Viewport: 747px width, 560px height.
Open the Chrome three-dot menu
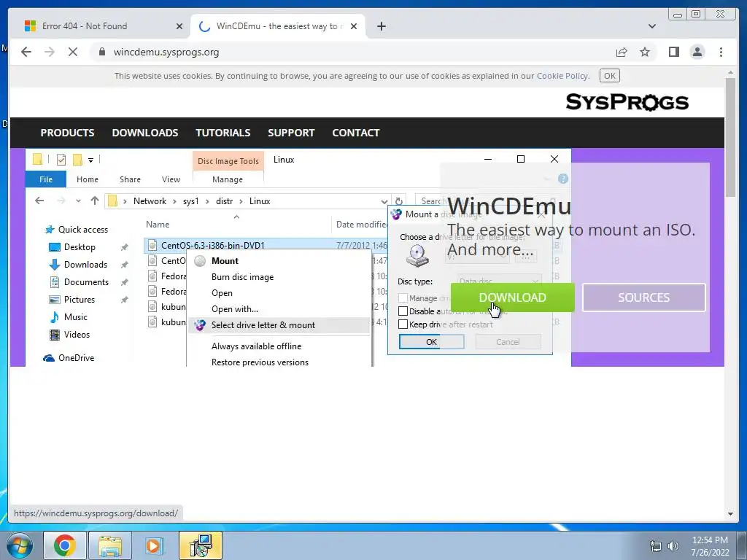pyautogui.click(x=721, y=52)
